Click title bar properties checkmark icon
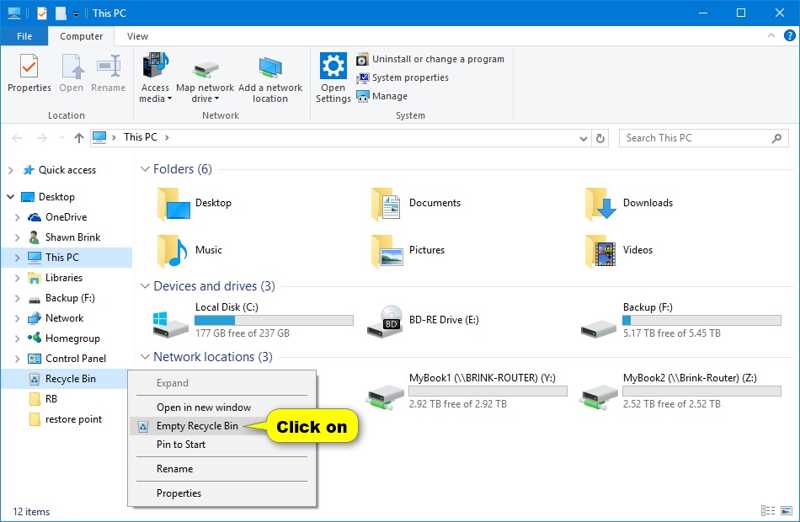 click(x=42, y=13)
